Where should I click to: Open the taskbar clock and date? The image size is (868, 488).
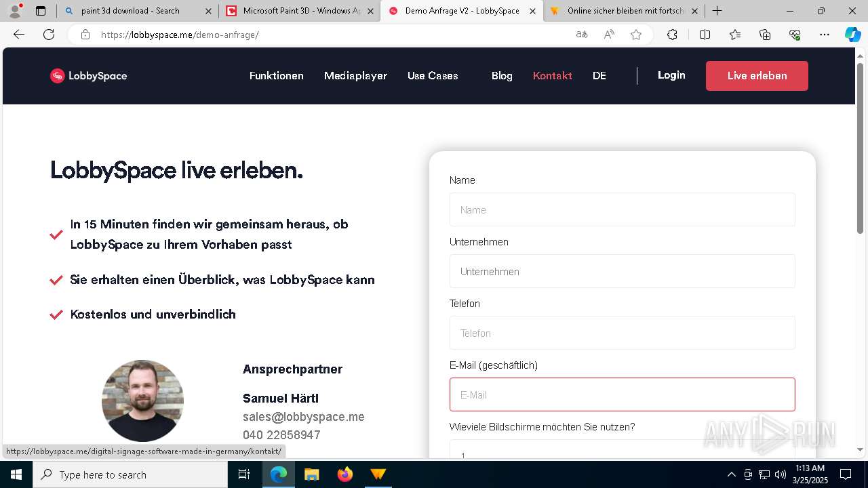(810, 474)
